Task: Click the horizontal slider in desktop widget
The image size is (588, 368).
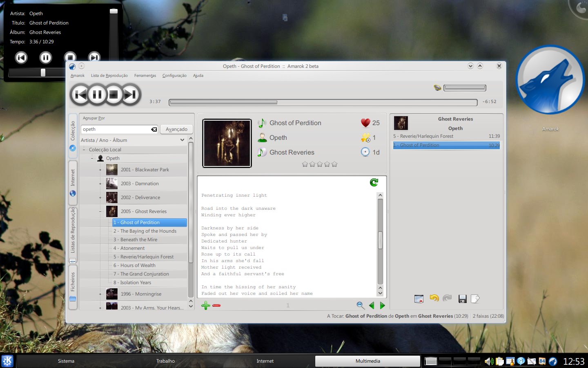Action: pyautogui.click(x=37, y=72)
